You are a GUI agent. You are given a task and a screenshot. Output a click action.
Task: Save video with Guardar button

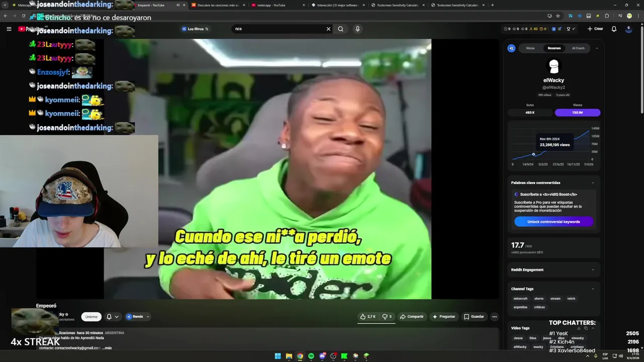474,317
